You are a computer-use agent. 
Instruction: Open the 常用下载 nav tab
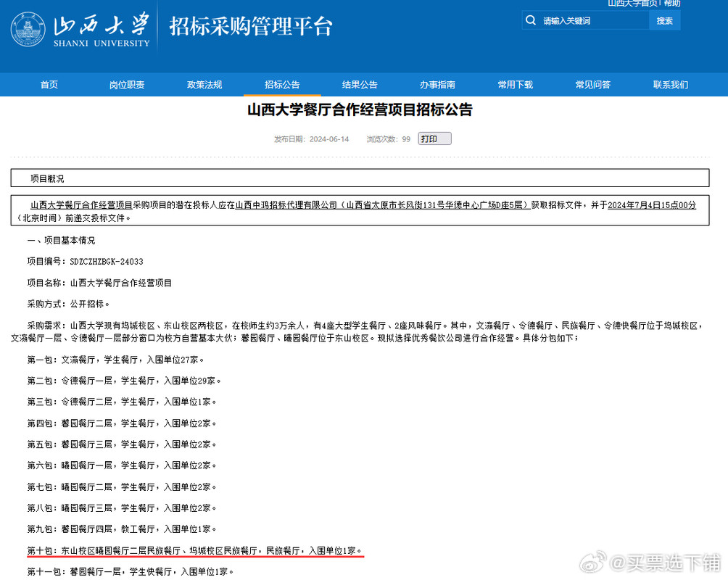[515, 85]
